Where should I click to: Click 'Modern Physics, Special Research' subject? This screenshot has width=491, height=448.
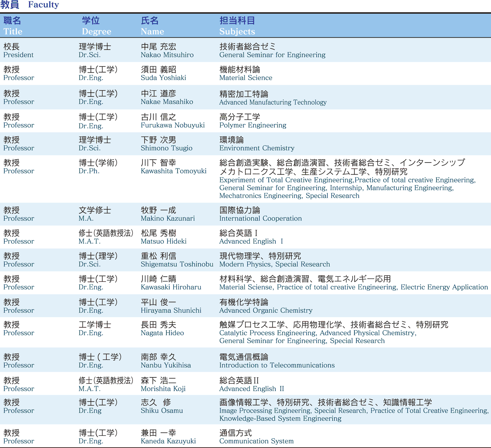coord(275,264)
